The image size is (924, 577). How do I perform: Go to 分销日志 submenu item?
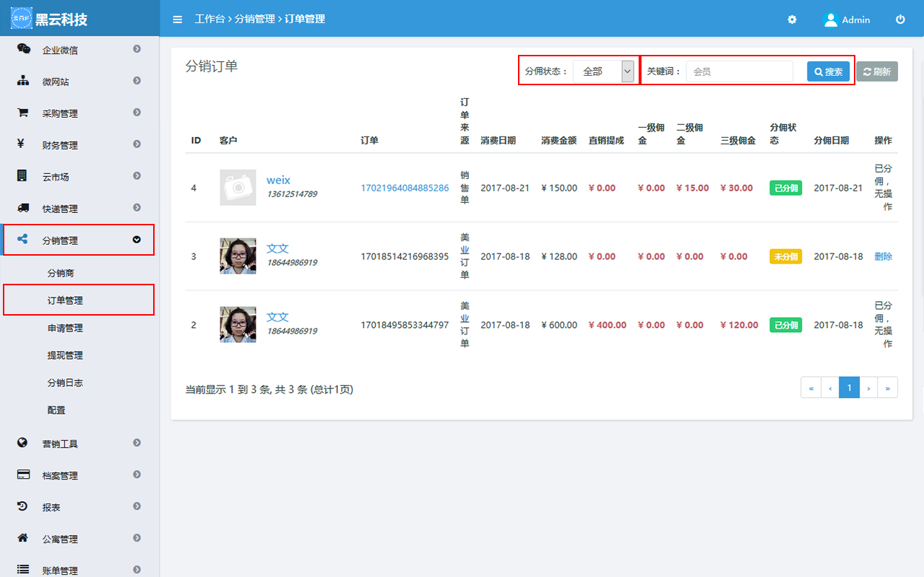tap(65, 383)
